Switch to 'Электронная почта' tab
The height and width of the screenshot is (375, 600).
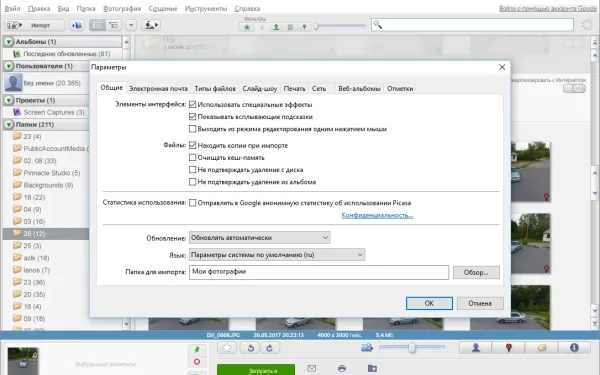click(x=158, y=88)
